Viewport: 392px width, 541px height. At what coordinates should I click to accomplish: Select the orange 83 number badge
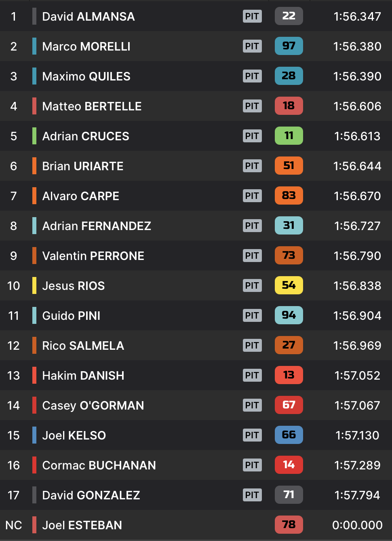coord(289,196)
